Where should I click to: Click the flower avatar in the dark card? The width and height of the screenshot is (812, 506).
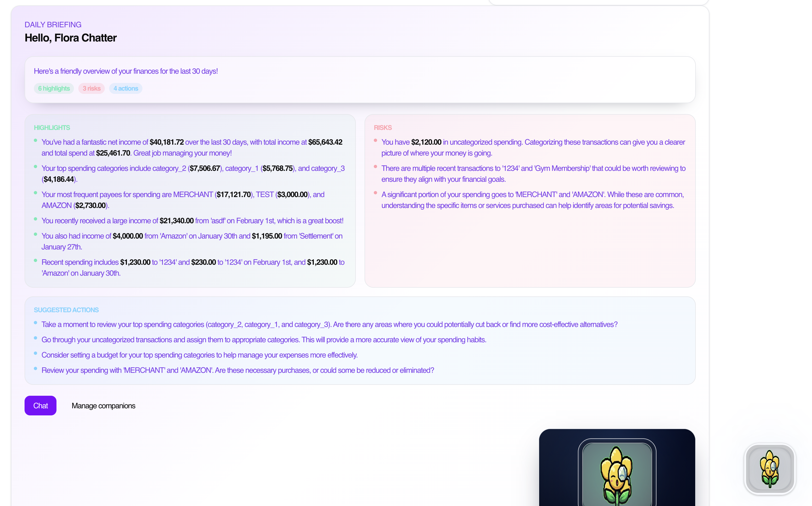(x=617, y=475)
